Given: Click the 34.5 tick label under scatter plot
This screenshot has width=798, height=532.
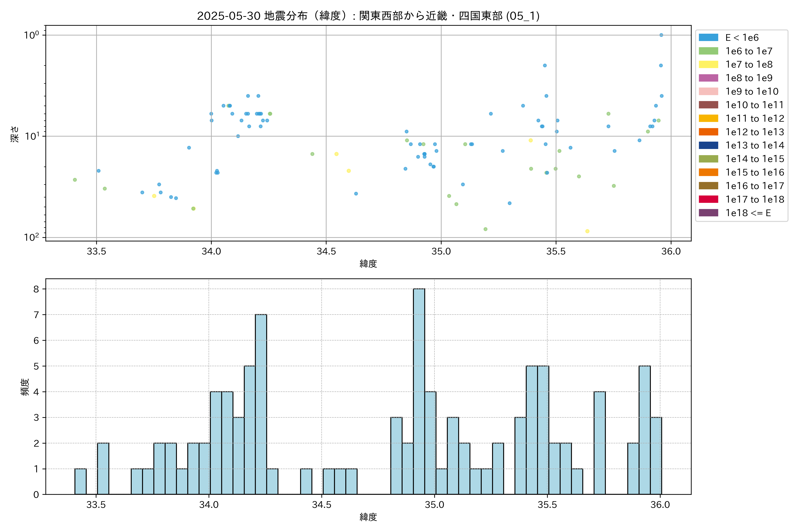Looking at the screenshot, I should [x=326, y=251].
